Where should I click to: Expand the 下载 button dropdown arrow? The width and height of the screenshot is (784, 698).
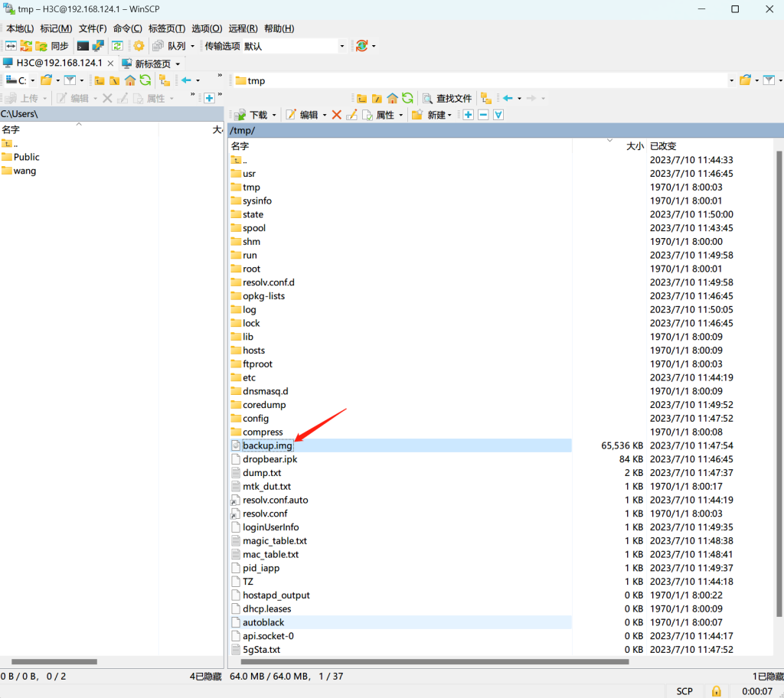pos(274,116)
